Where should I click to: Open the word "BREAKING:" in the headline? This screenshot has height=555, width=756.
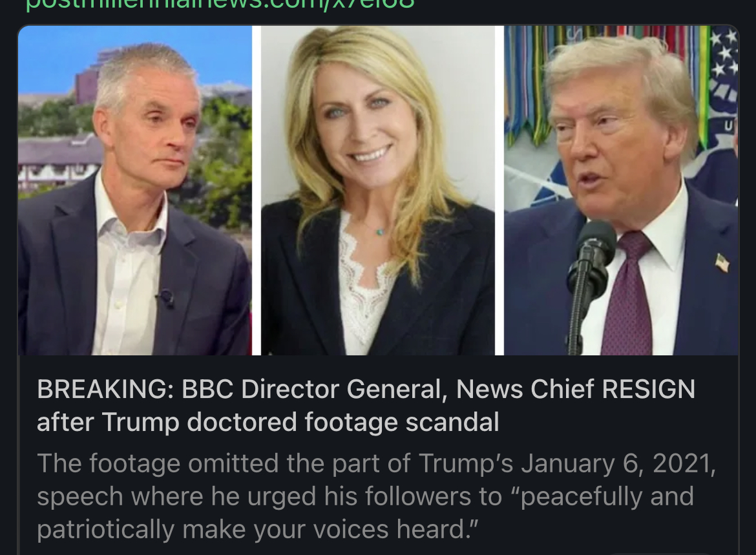click(105, 389)
